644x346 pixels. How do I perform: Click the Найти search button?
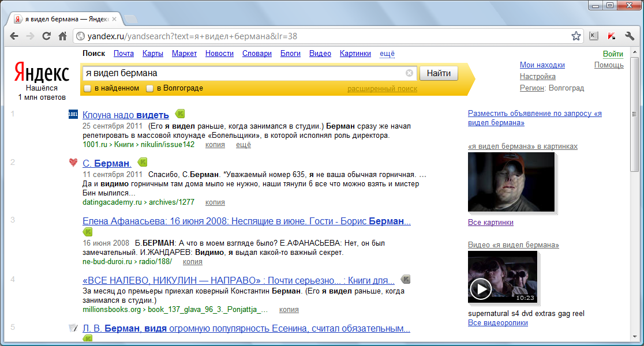(439, 73)
